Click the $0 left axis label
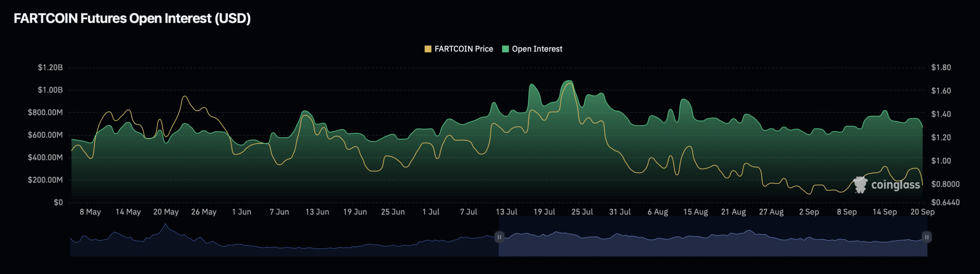 tap(58, 202)
